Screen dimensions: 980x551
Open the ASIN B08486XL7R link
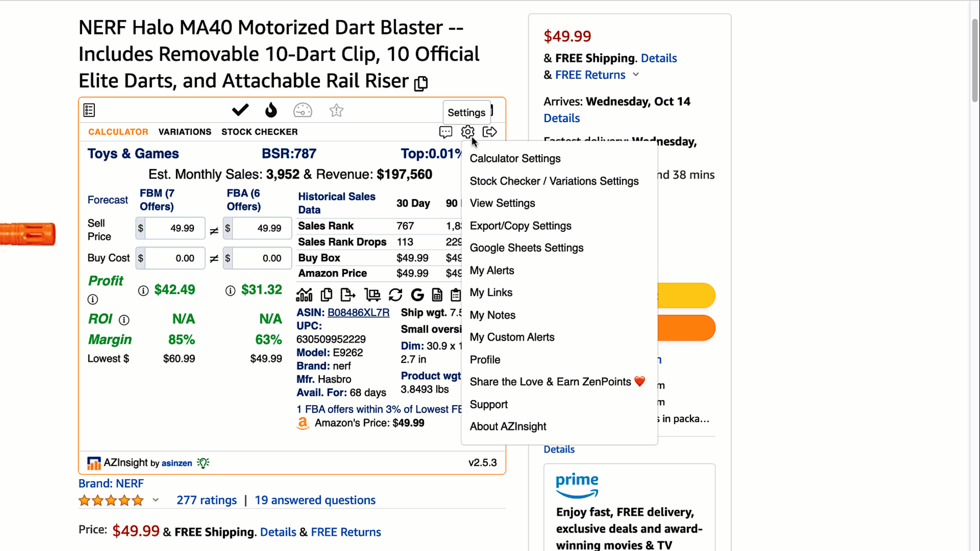click(358, 312)
